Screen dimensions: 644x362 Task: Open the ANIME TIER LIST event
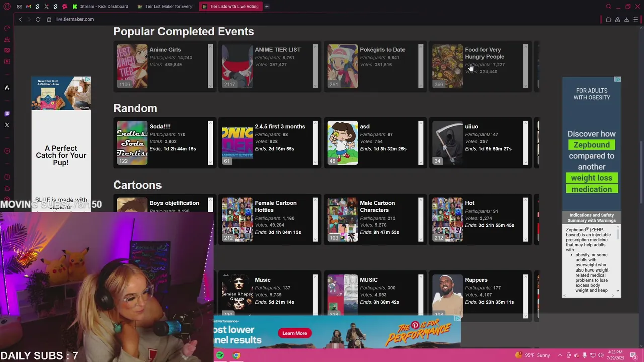click(x=270, y=66)
